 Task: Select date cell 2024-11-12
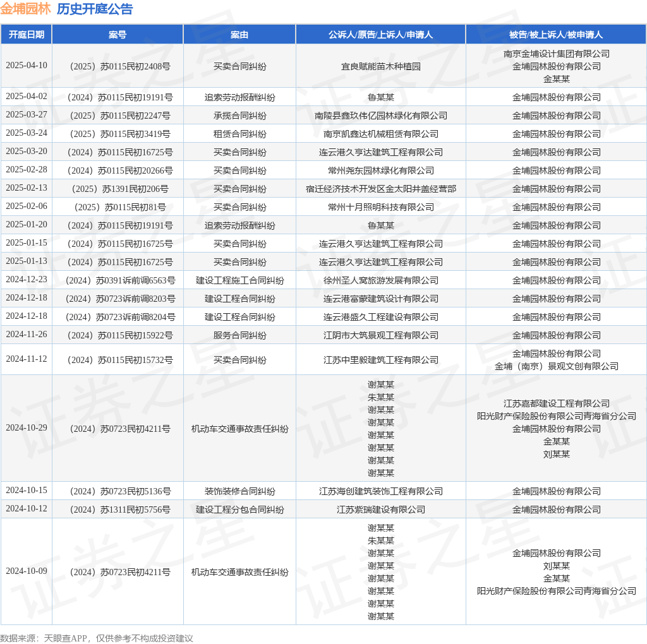point(27,359)
